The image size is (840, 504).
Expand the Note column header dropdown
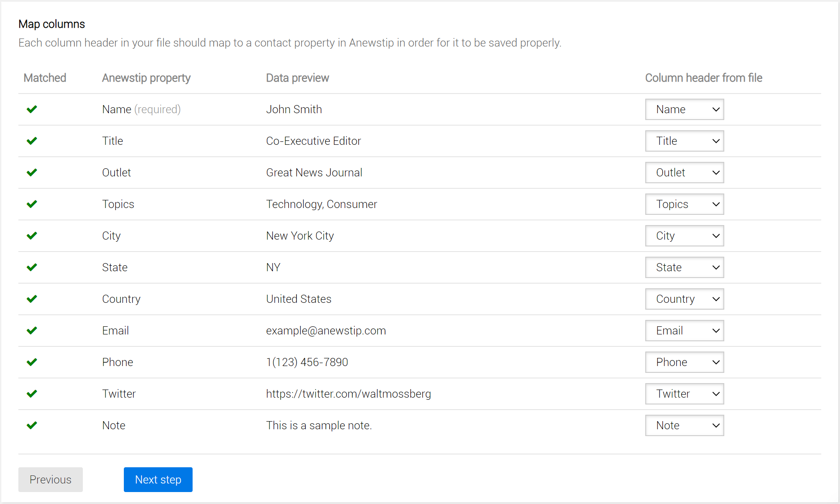[684, 425]
